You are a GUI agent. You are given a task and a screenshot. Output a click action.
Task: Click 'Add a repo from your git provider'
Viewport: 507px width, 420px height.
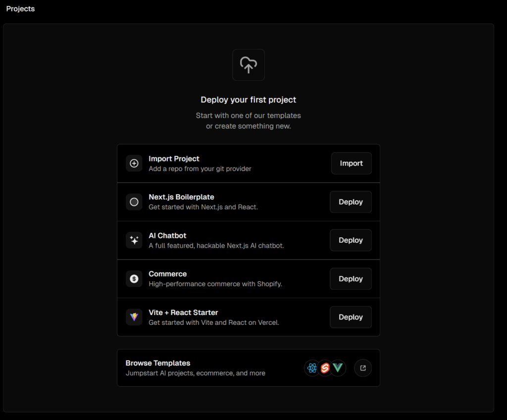[x=200, y=168]
